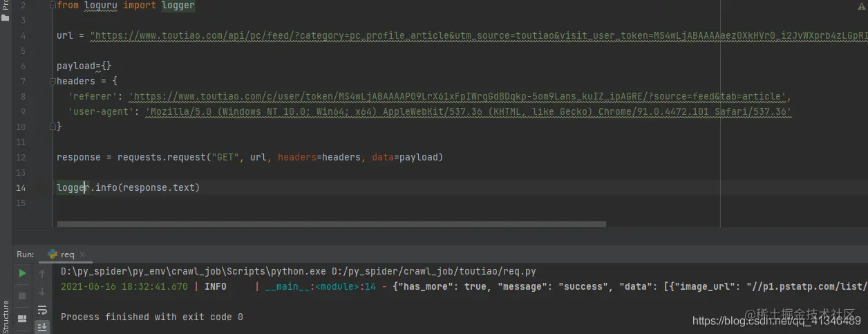This screenshot has height=334, width=868.
Task: Click 'Process finished with exit code 0'
Action: [x=152, y=317]
